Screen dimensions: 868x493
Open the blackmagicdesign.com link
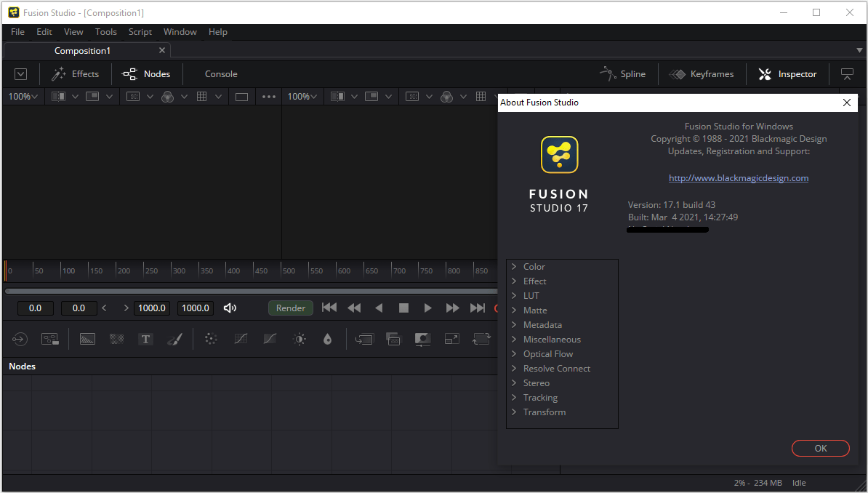click(739, 178)
